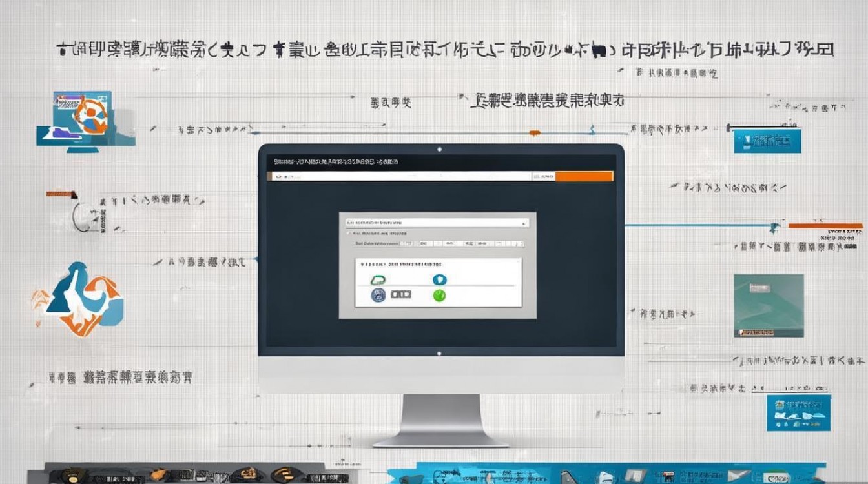
Task: Select the dark blue circular emblem icon
Action: [x=378, y=295]
